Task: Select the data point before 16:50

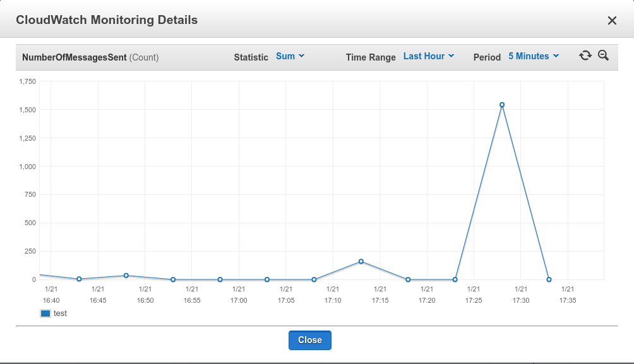Action: coord(126,276)
